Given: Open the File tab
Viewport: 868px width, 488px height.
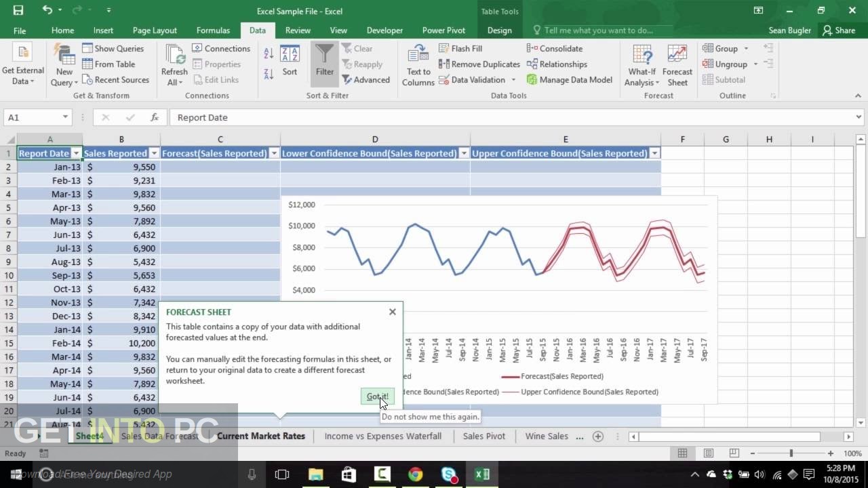Looking at the screenshot, I should (x=20, y=30).
